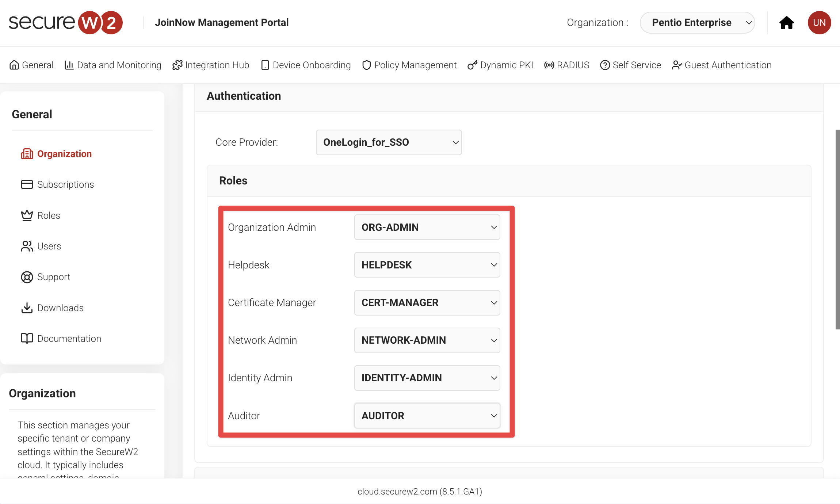Open the General top menu
The image size is (840, 504).
31,65
